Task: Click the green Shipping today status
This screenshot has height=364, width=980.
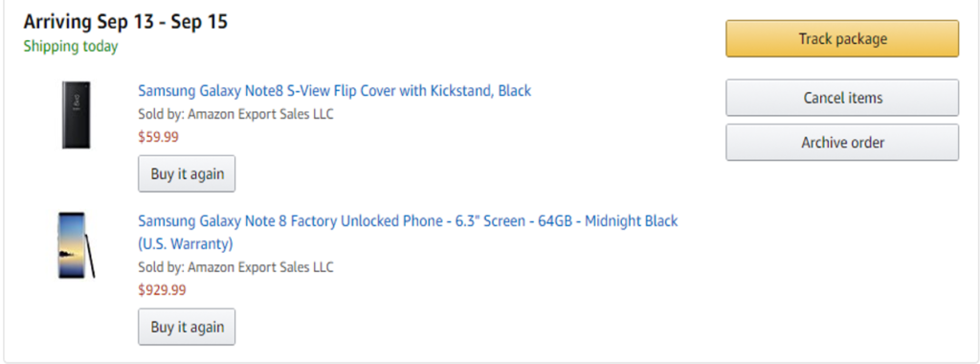Action: [x=71, y=47]
